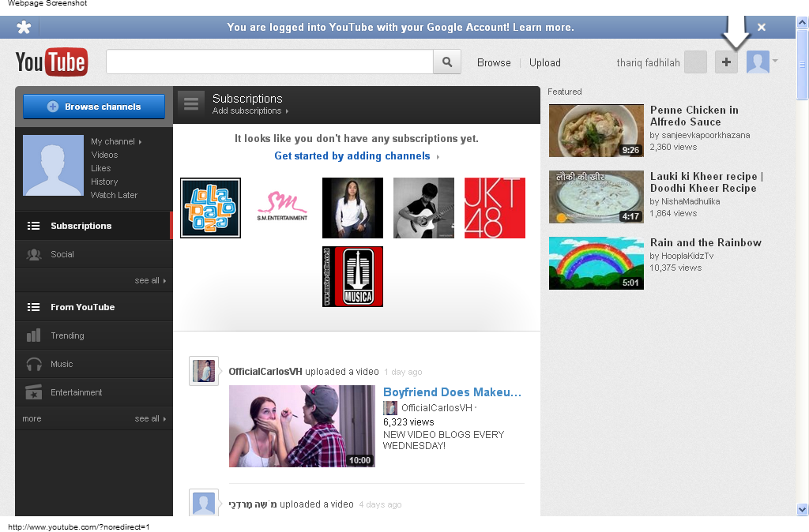Expand 'see all' under Social
Image resolution: width=809 pixels, height=532 pixels.
147,280
